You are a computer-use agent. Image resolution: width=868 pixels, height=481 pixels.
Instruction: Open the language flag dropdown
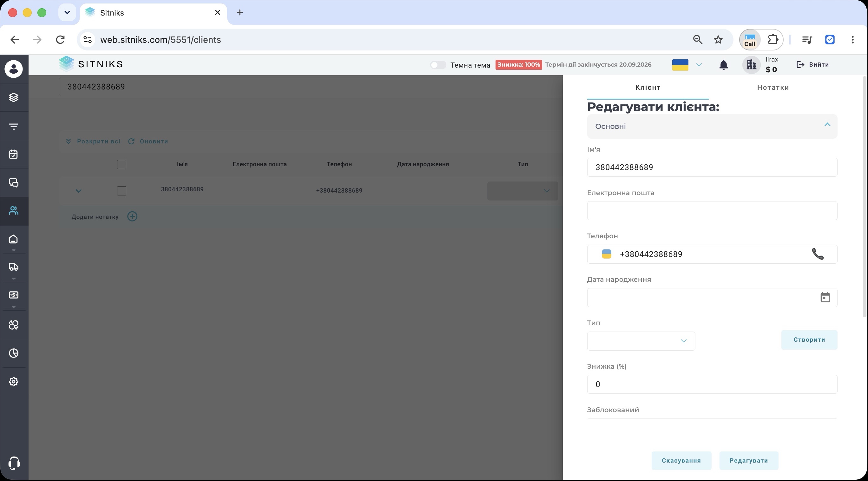click(x=687, y=65)
